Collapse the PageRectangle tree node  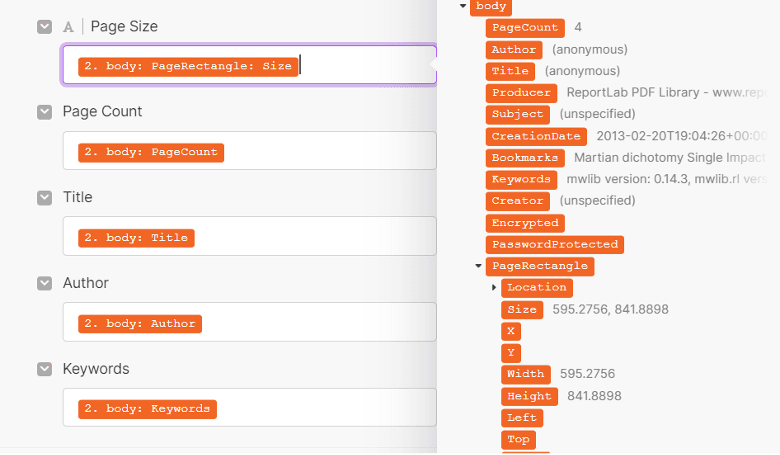click(478, 266)
